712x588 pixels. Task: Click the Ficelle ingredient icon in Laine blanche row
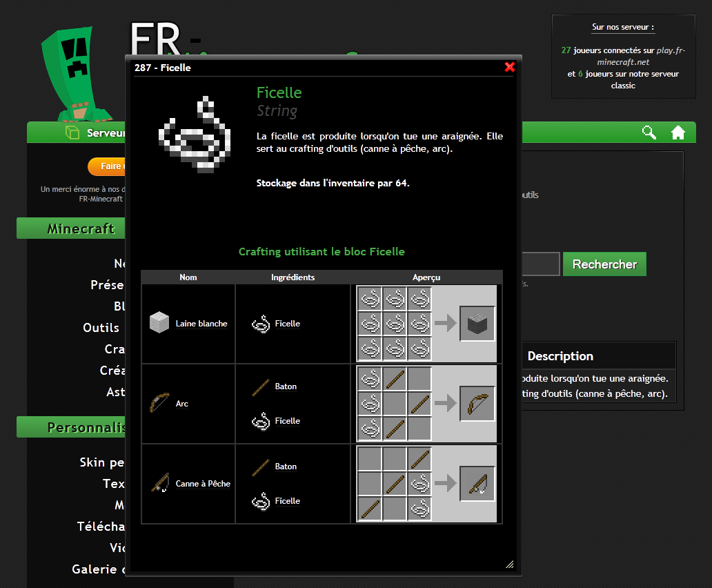coord(261,324)
